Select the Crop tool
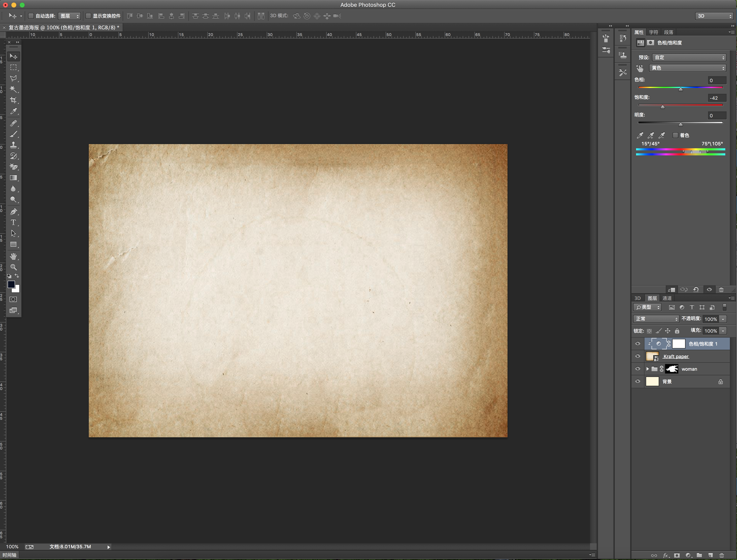The width and height of the screenshot is (737, 560). tap(13, 100)
